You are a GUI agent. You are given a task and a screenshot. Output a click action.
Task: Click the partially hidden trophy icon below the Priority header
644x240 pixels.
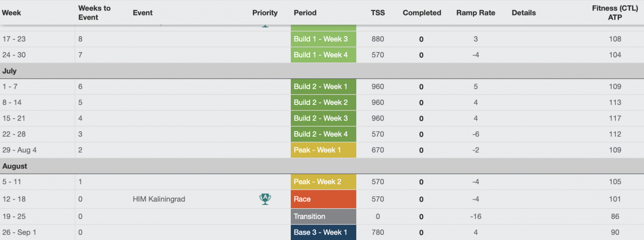click(265, 24)
